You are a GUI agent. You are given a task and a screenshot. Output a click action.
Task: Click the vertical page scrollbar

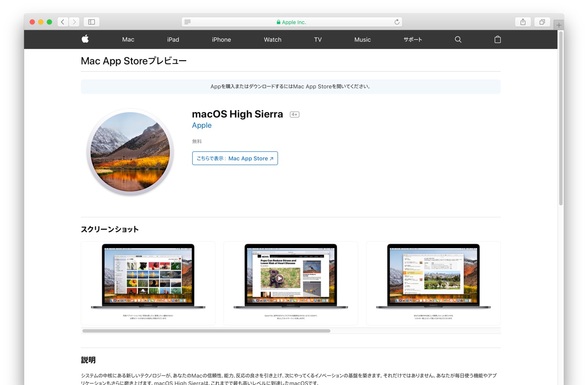(x=561, y=119)
